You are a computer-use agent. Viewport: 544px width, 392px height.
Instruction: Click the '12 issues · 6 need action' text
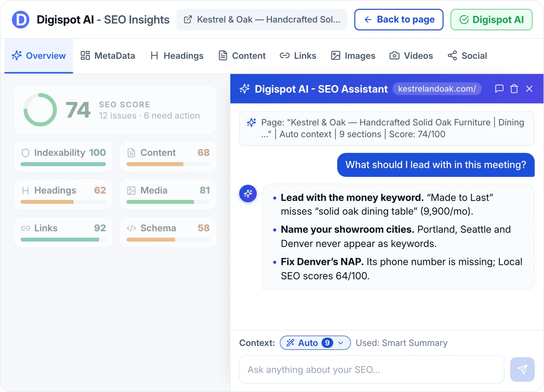point(149,116)
